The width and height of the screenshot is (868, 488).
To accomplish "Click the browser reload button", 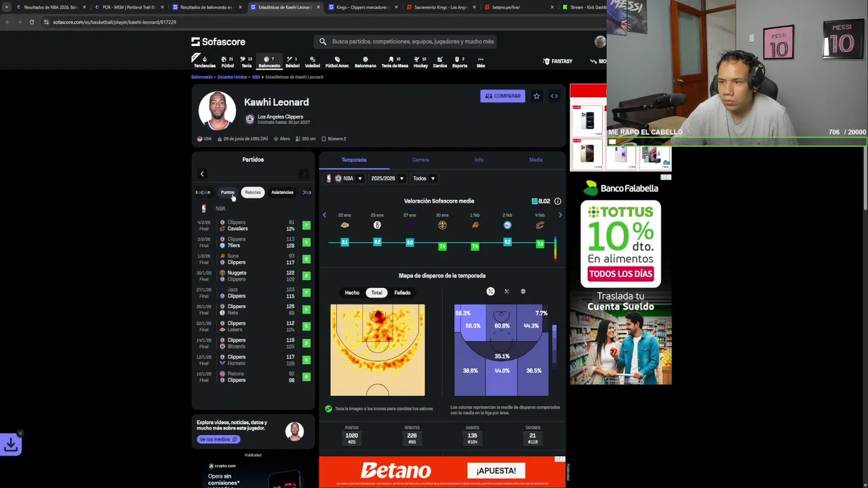I will [31, 22].
